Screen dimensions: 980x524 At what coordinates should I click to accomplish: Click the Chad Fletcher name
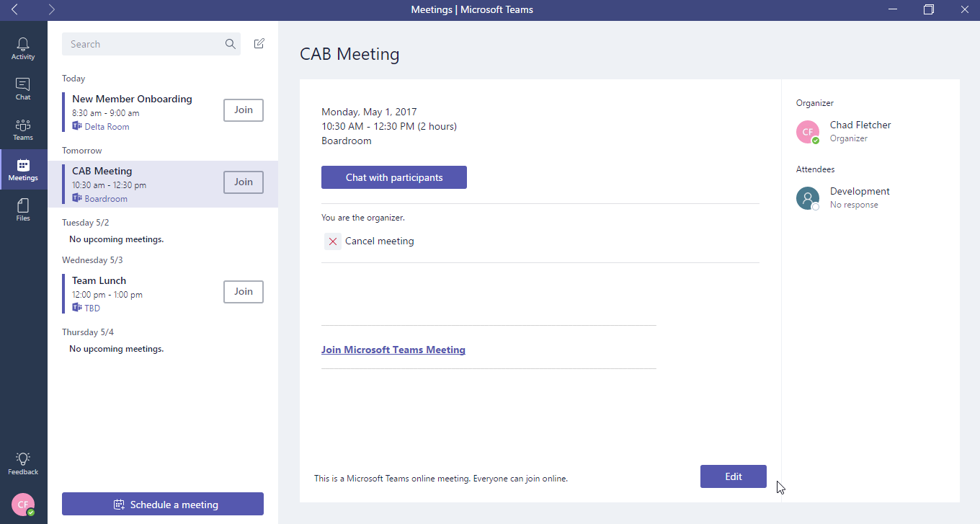pos(860,125)
